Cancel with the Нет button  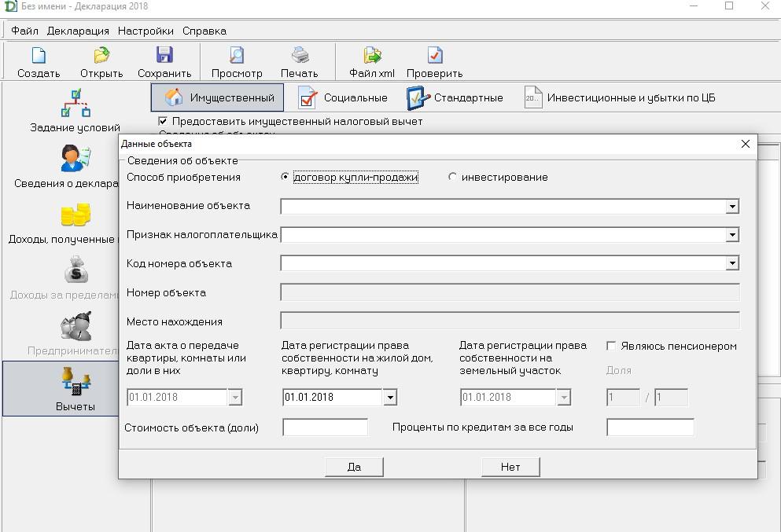click(x=510, y=467)
